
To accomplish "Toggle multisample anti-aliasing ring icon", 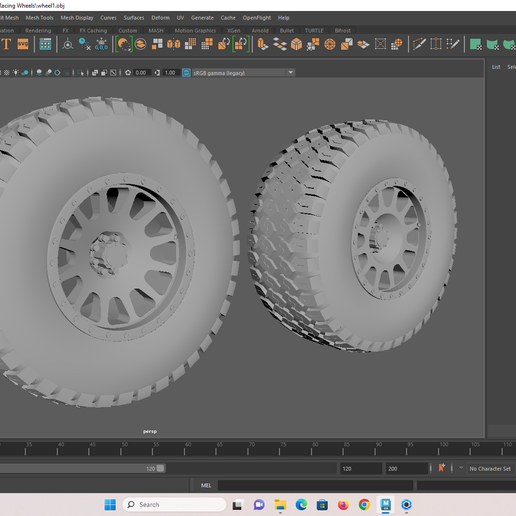I will [57, 72].
